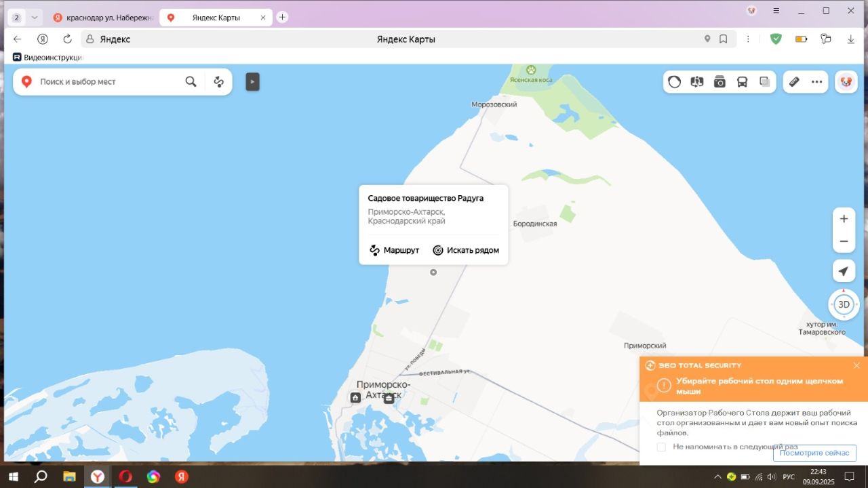The image size is (868, 488).
Task: Click the work briefcase marker on map
Action: pos(389,398)
